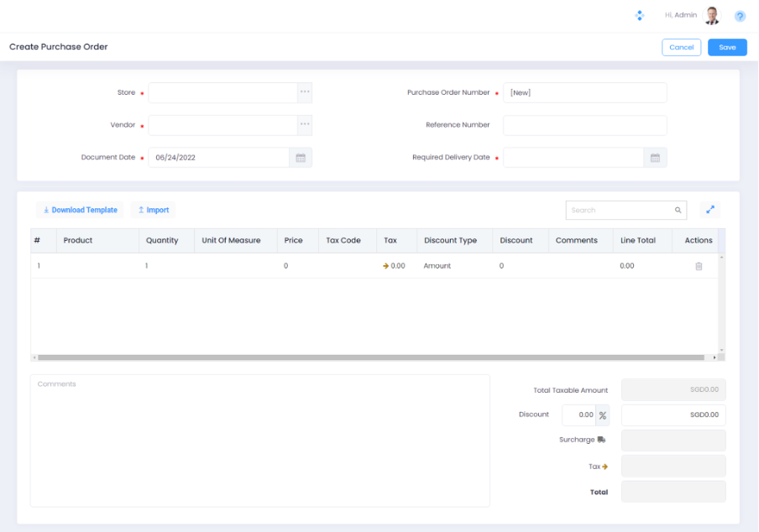Viewport: 759px width, 532px height.
Task: Open the Store lookup ellipsis
Action: click(305, 92)
